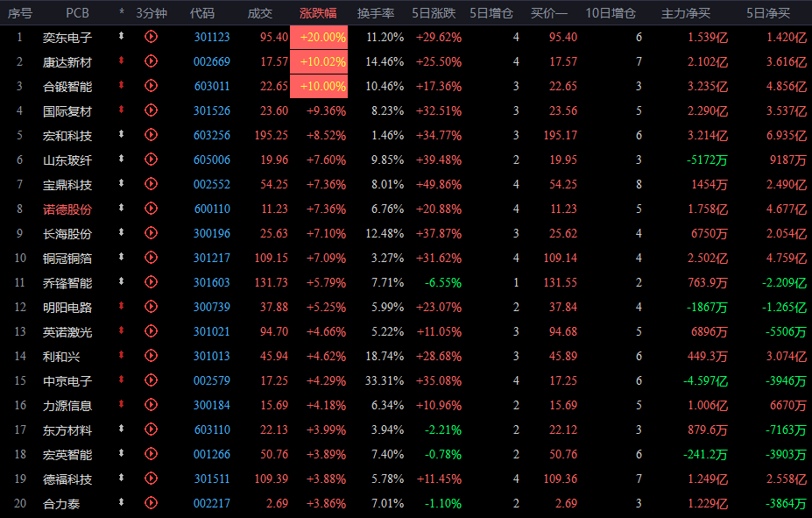Open 3-minute chart icon for 德福科技

click(151, 478)
